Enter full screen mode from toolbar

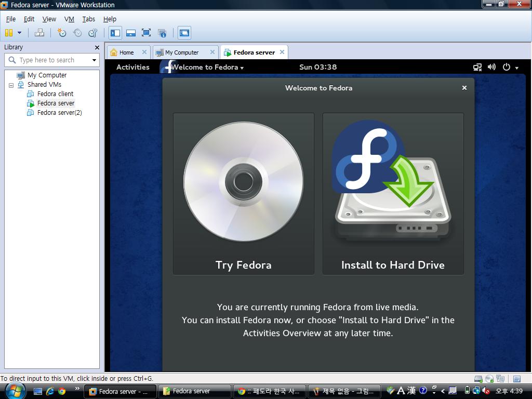[x=146, y=33]
